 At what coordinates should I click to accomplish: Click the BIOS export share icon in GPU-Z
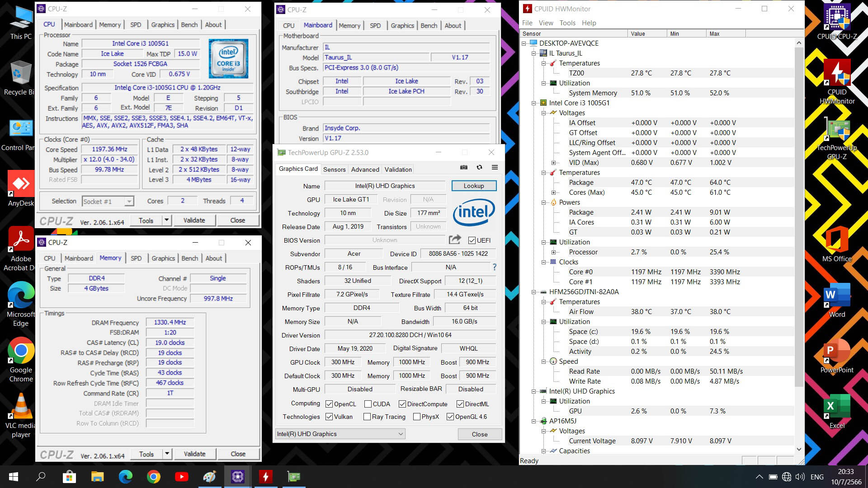pyautogui.click(x=455, y=239)
